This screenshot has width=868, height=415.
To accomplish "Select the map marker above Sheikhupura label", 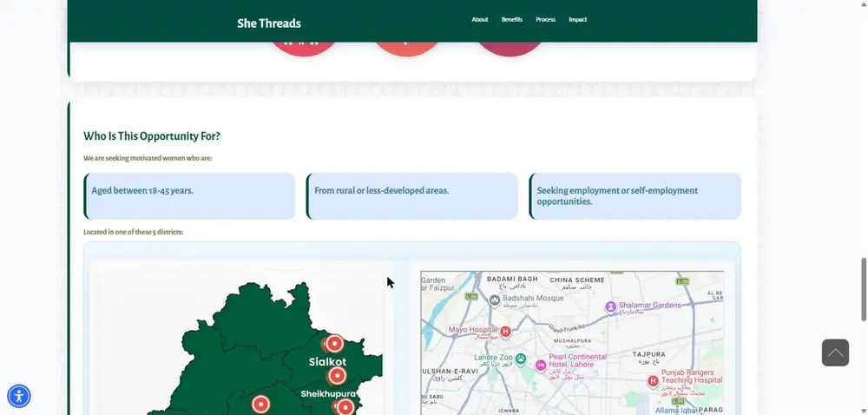I will [337, 376].
